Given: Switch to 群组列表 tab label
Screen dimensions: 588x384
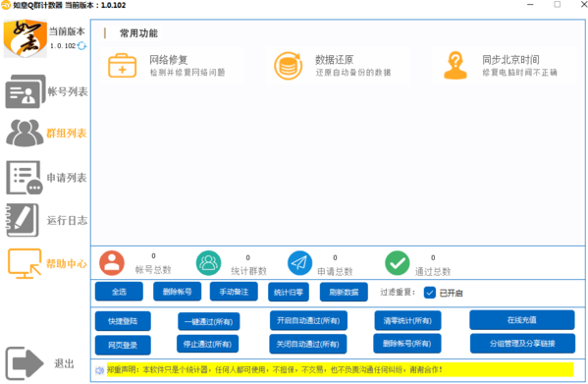Looking at the screenshot, I should [x=67, y=134].
